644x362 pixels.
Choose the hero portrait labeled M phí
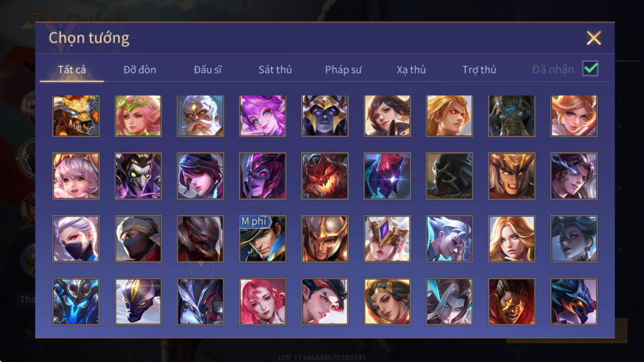tap(263, 239)
